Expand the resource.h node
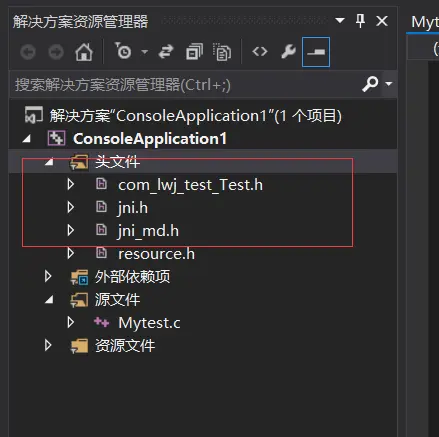The width and height of the screenshot is (439, 437). point(71,253)
